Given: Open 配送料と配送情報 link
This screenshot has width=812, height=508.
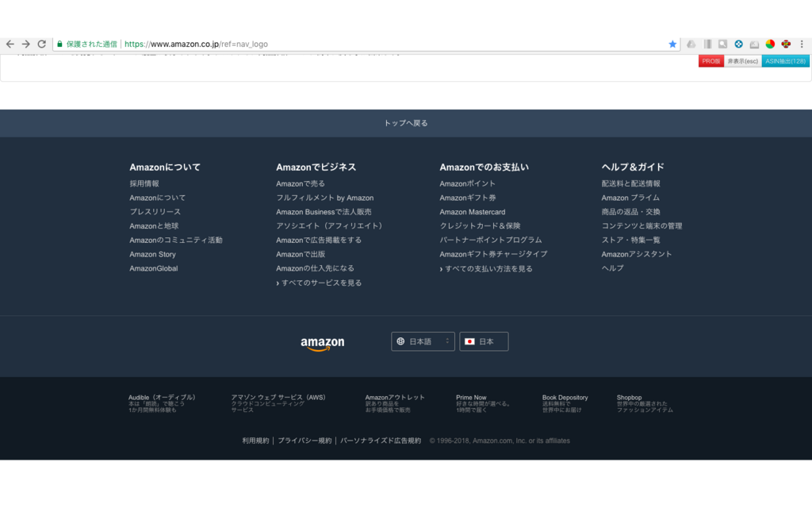Looking at the screenshot, I should pos(630,183).
